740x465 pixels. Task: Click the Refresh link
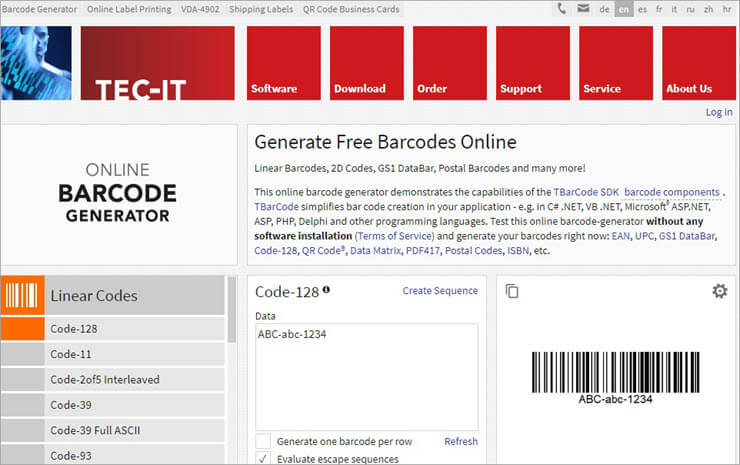[x=461, y=441]
